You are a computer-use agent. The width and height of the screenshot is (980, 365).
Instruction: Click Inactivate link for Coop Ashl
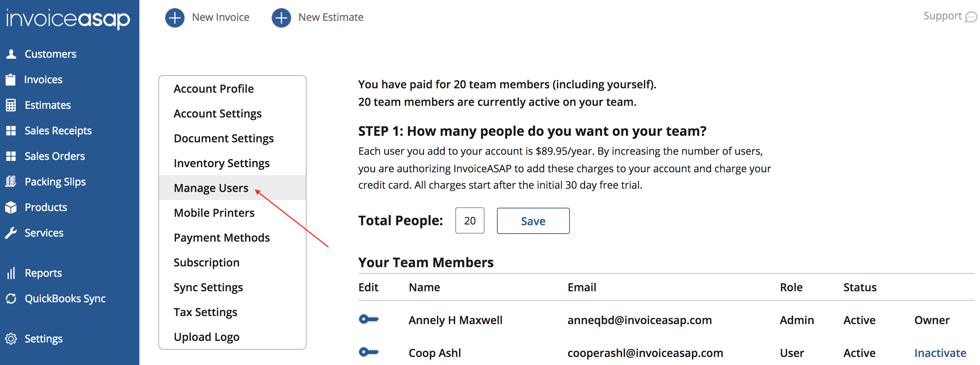coord(940,353)
